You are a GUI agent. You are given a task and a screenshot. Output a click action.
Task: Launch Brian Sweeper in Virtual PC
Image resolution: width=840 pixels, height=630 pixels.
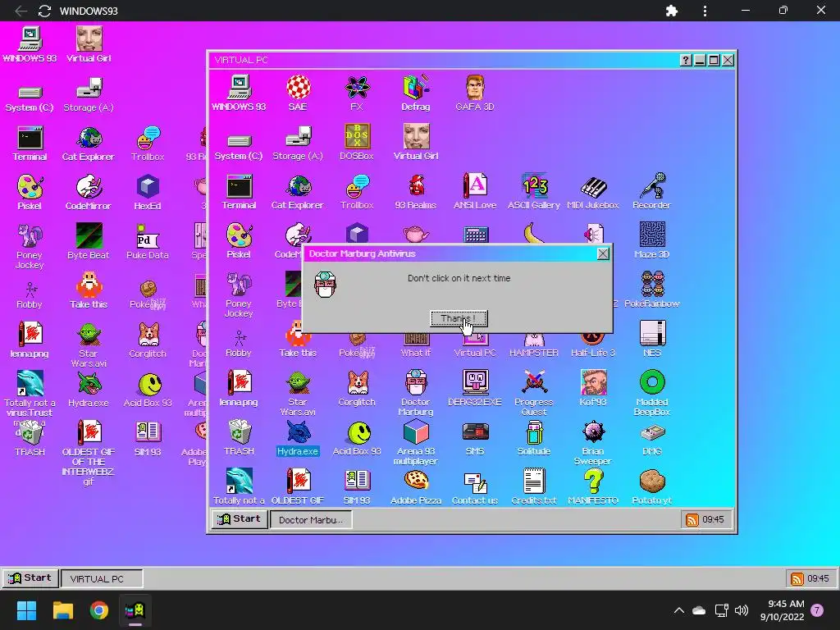[x=592, y=442]
